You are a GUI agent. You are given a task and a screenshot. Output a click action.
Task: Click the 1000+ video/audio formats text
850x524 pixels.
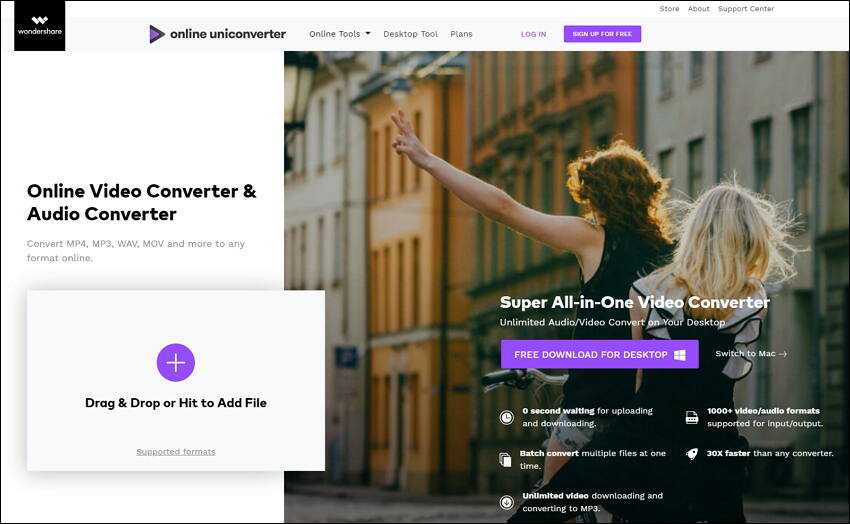(764, 417)
